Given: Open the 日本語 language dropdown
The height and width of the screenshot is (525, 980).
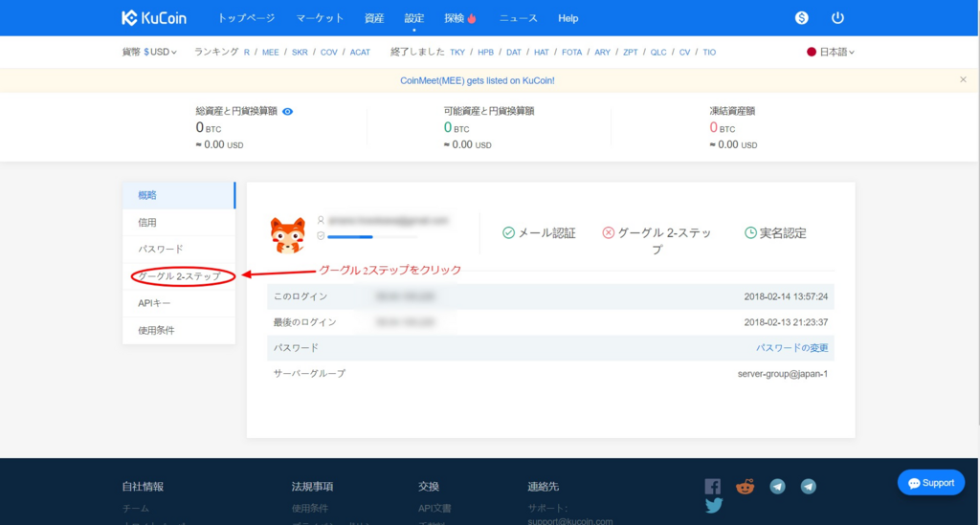Looking at the screenshot, I should point(832,52).
